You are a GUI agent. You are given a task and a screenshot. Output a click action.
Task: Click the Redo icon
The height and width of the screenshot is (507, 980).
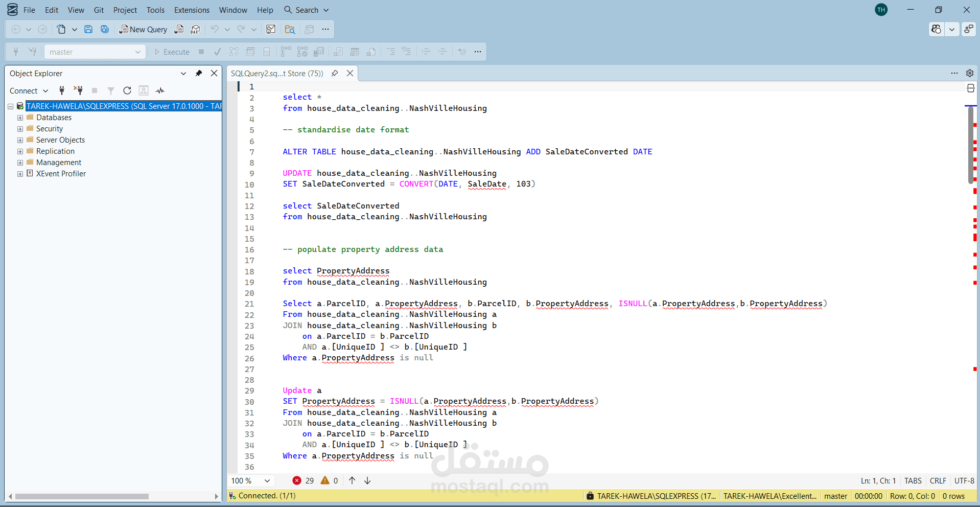241,29
